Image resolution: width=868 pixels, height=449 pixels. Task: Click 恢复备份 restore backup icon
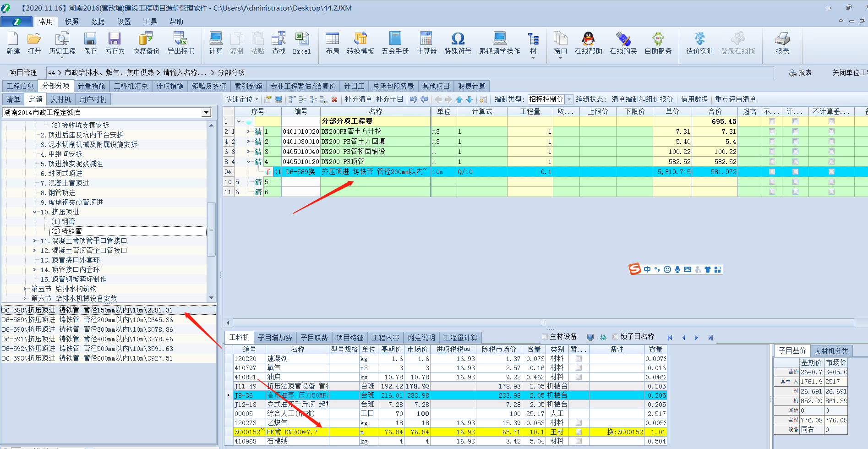146,44
